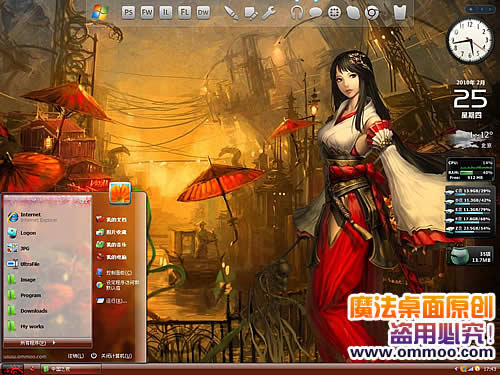
Task: Click the shut down computer button
Action: point(112,356)
